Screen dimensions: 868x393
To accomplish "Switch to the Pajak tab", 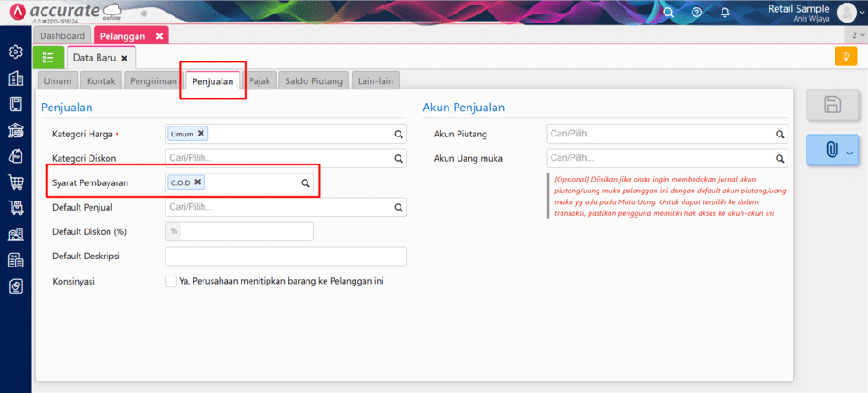I will pos(259,80).
